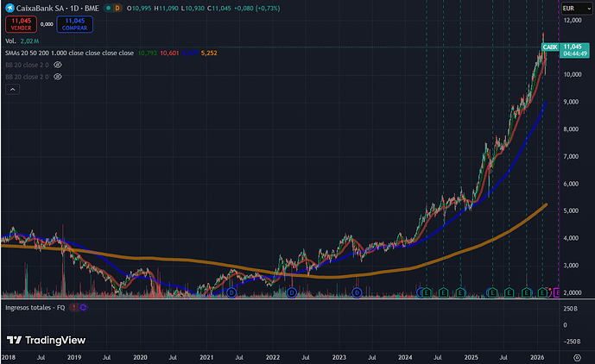Click the CaixaBank logo icon

[x=9, y=8]
